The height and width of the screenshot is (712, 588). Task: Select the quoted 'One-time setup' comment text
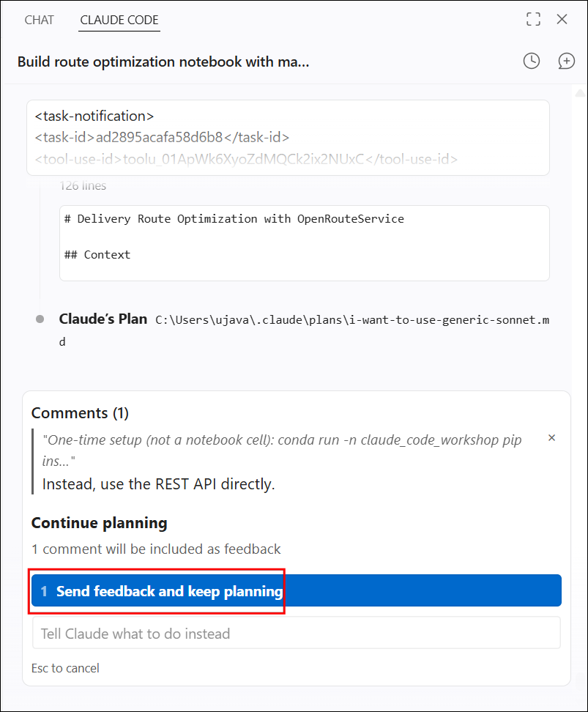281,450
